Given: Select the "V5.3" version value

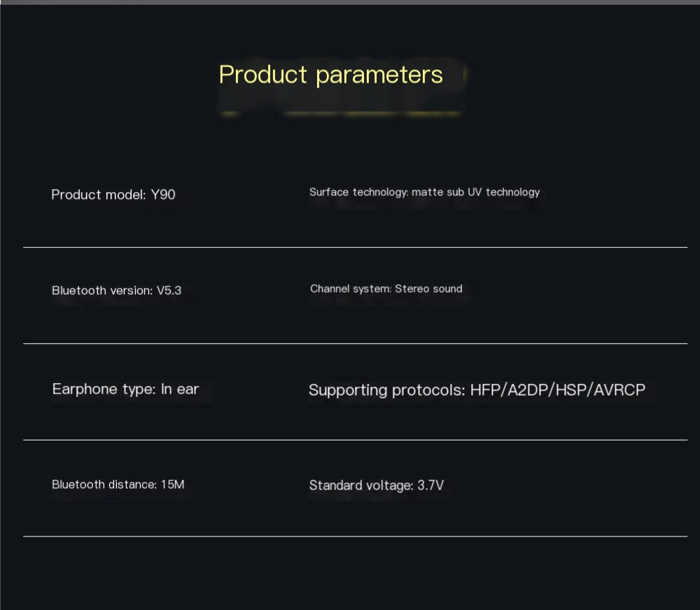Looking at the screenshot, I should (x=168, y=291).
